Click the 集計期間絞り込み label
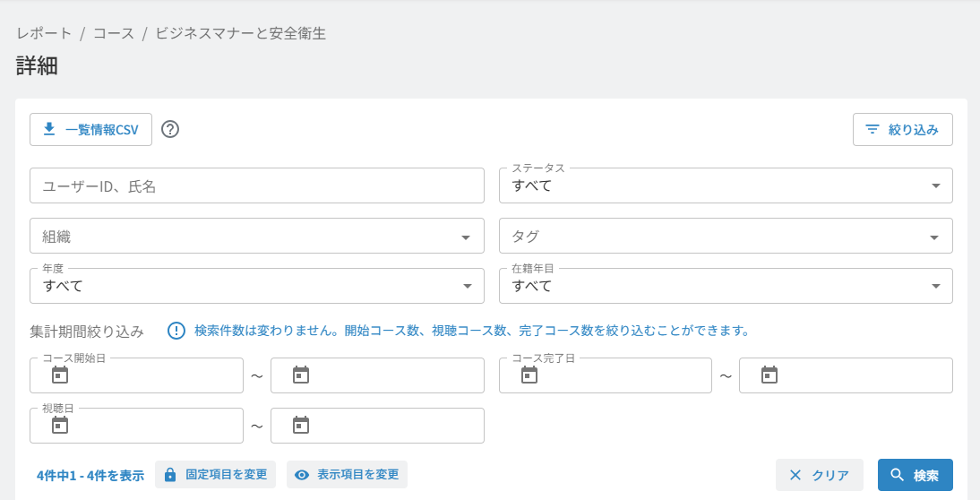The height and width of the screenshot is (500, 980). 87,332
